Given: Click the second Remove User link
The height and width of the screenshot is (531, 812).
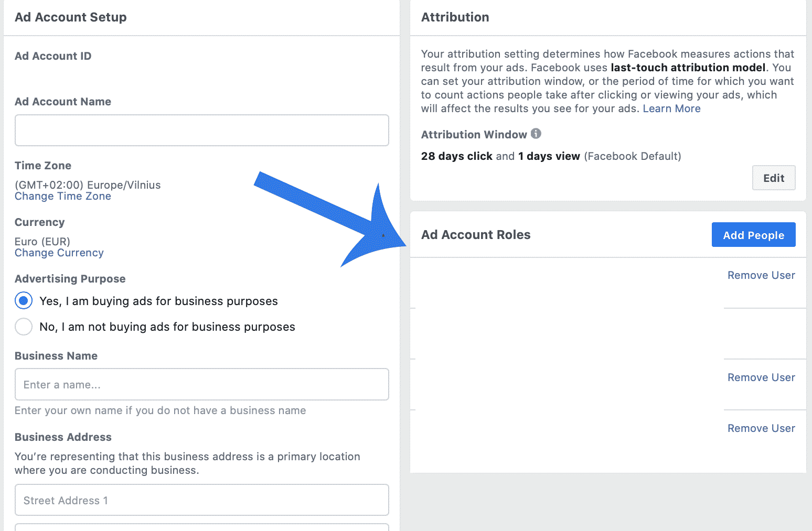Looking at the screenshot, I should [761, 377].
